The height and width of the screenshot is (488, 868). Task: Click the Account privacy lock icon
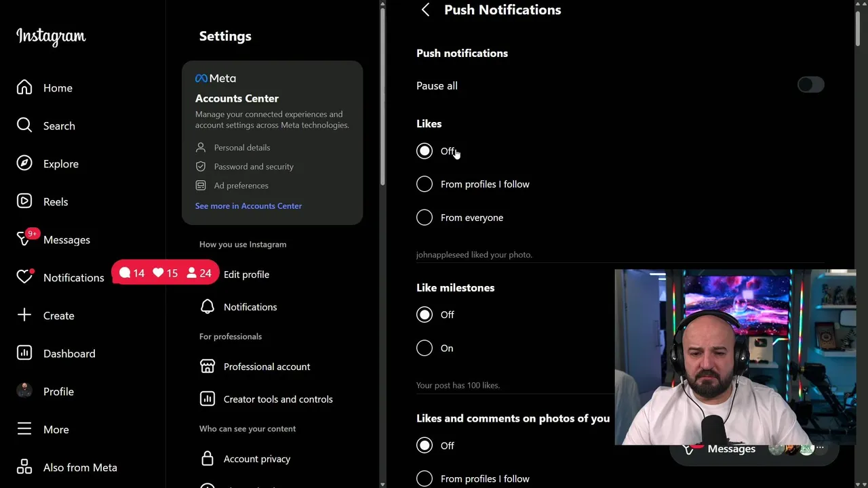click(x=208, y=459)
